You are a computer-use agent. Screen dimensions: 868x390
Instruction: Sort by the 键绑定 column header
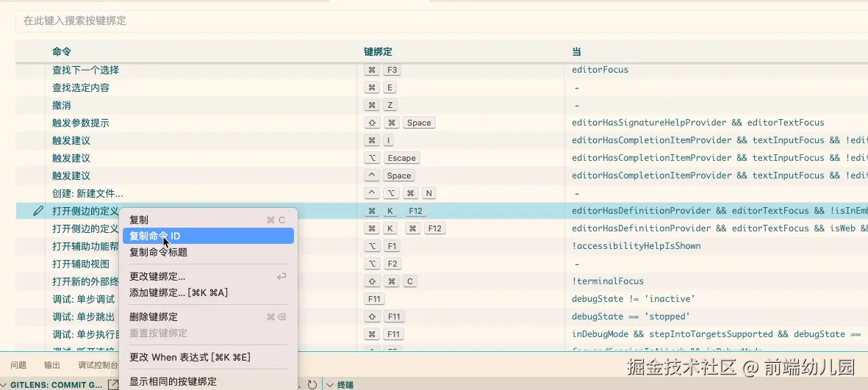(378, 51)
